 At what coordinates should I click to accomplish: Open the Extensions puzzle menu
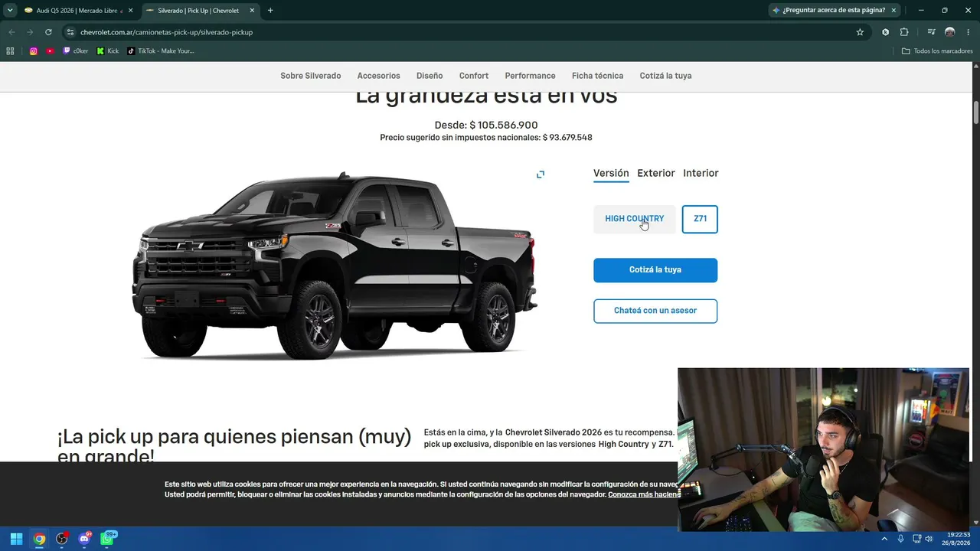(x=904, y=32)
